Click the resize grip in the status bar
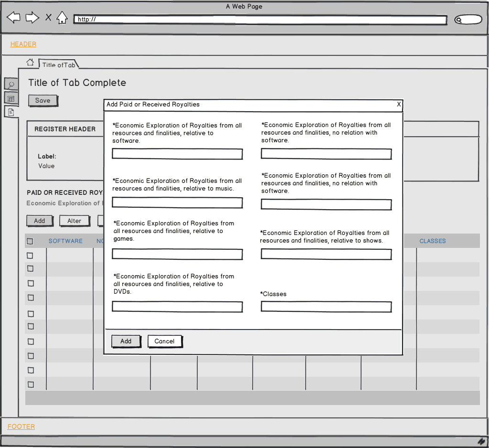This screenshot has height=448, width=489. click(x=482, y=441)
